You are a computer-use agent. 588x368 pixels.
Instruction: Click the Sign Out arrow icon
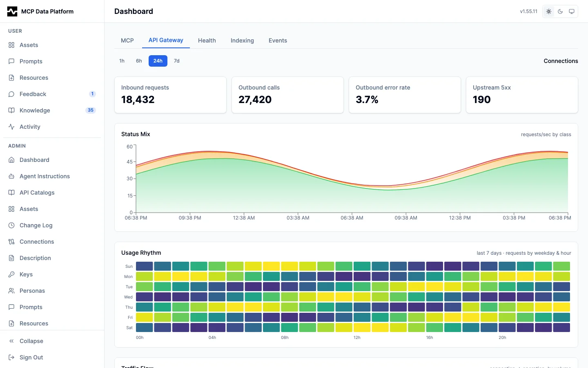[11, 357]
